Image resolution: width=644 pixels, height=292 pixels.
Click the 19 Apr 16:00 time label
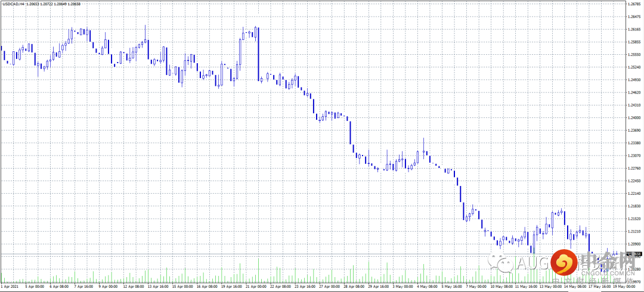231,286
